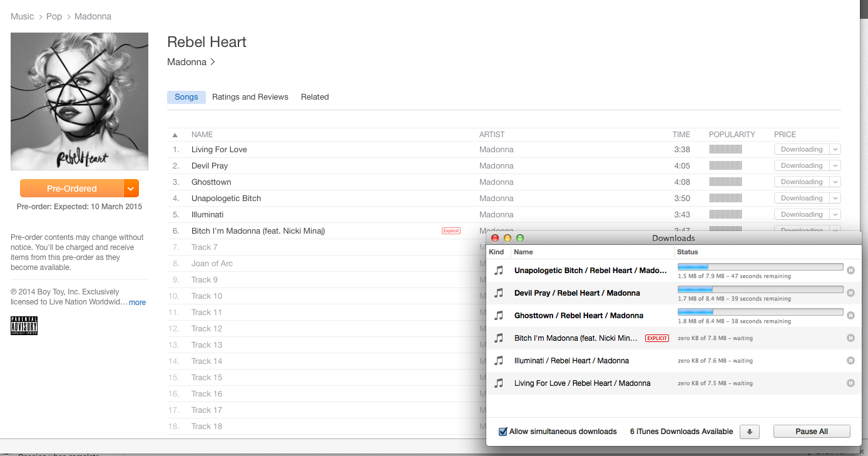The width and height of the screenshot is (868, 456).
Task: Click the Pause All button
Action: 811,432
